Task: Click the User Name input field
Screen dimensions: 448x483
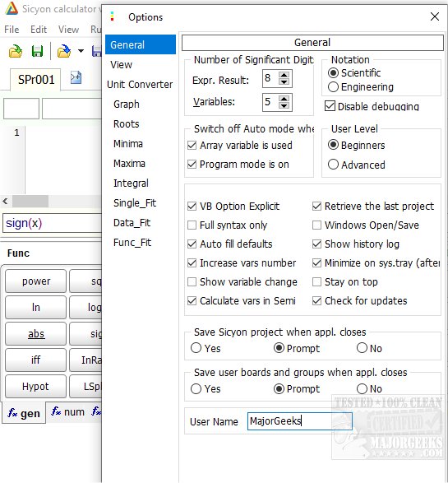Action: tap(300, 421)
